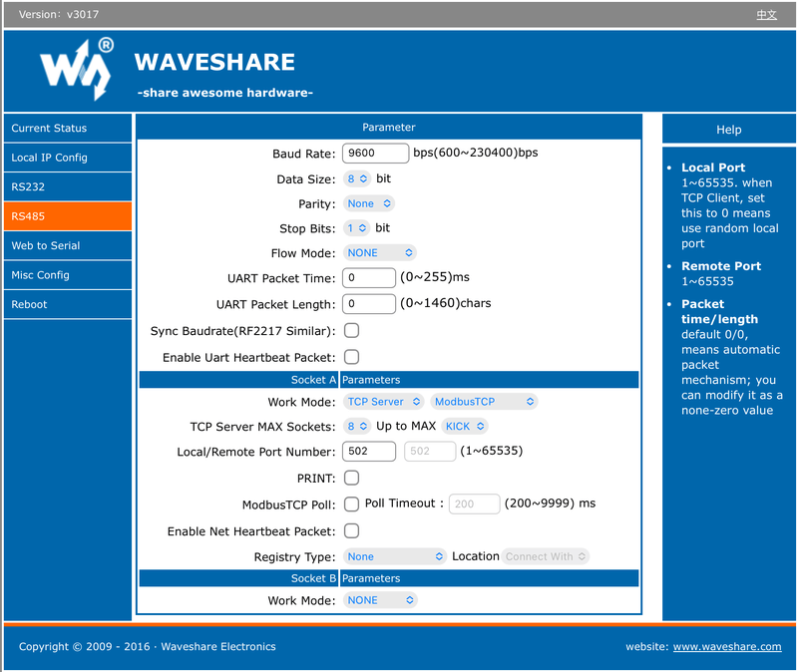Open the Local IP Config page
The width and height of the screenshot is (798, 672).
tap(68, 158)
